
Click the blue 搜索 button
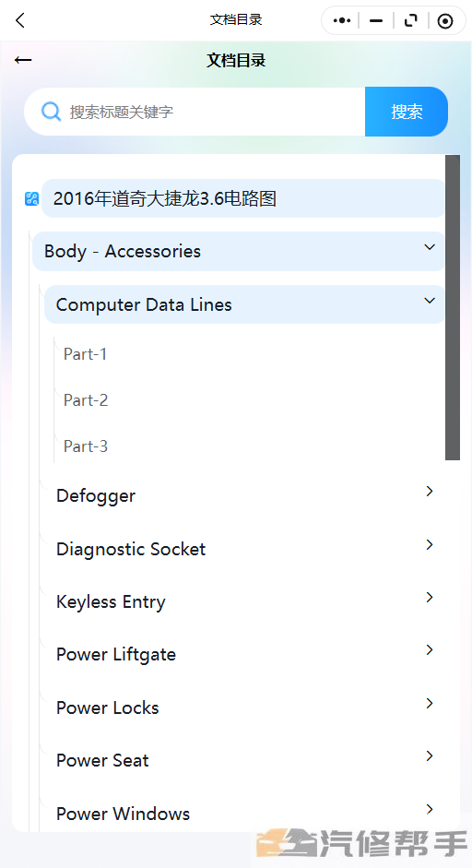[407, 112]
